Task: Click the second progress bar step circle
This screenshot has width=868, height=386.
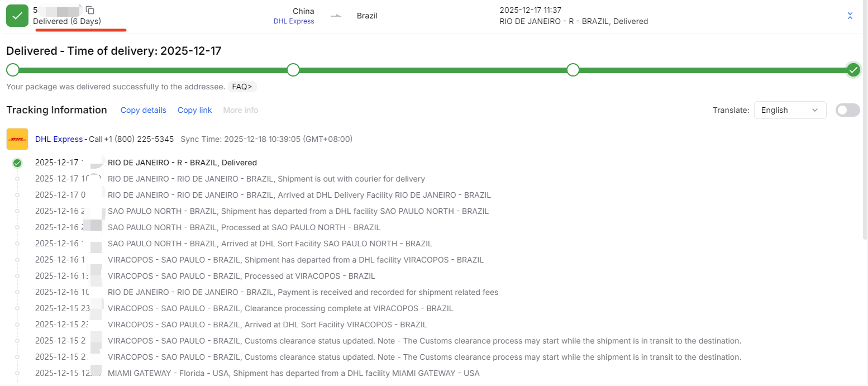Action: click(x=293, y=70)
